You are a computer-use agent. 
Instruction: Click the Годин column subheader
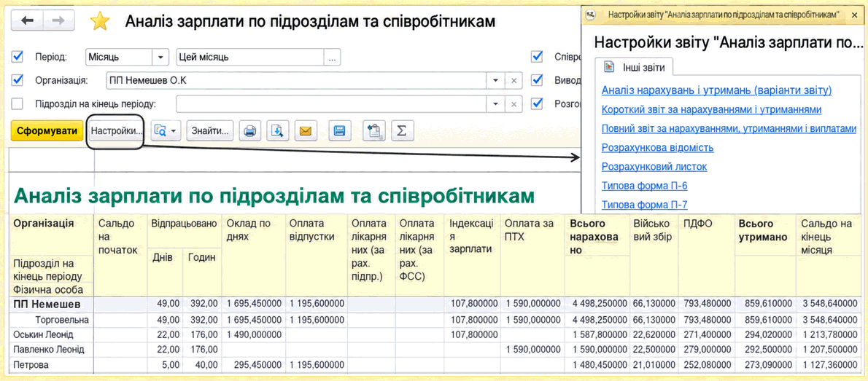tap(201, 258)
